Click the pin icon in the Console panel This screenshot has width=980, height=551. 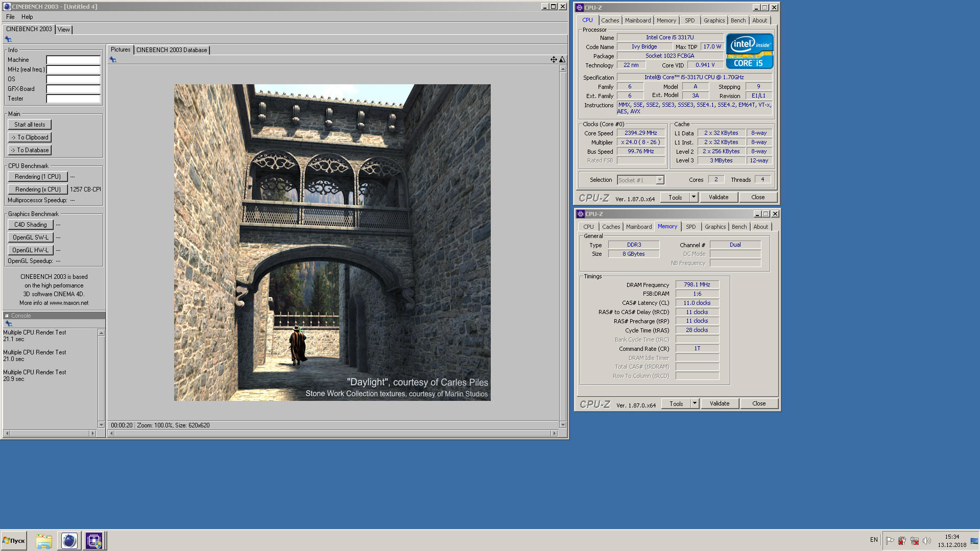8,324
